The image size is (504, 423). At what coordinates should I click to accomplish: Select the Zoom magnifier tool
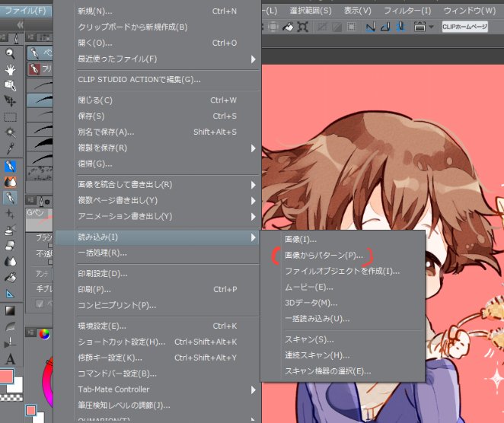tap(11, 53)
